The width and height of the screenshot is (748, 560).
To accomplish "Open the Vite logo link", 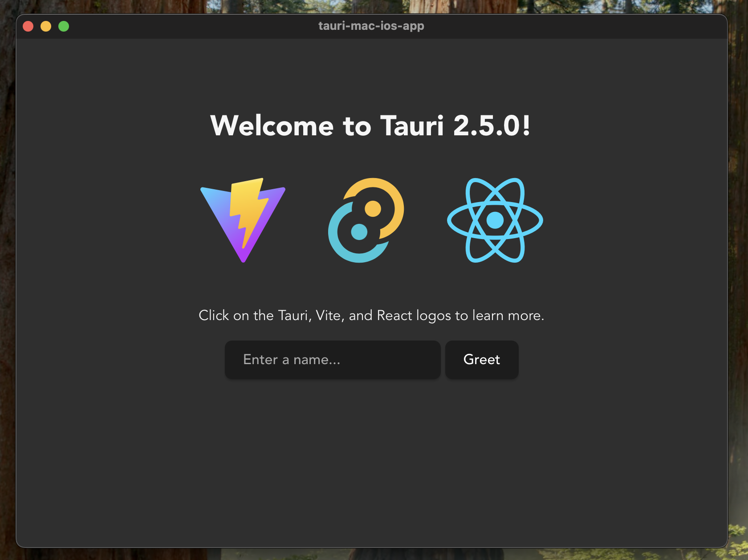I will coord(243,220).
